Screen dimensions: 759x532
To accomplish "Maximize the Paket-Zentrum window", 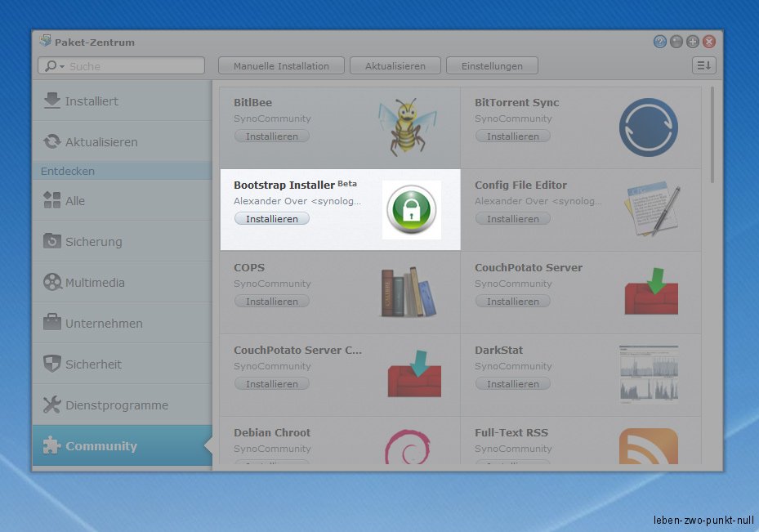I will pos(693,42).
